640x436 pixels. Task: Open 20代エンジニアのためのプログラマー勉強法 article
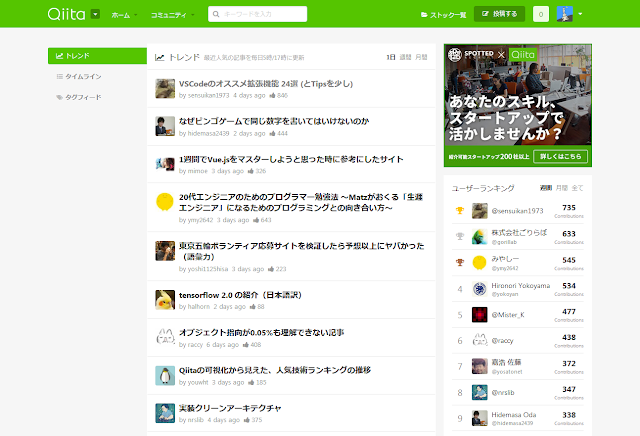[301, 202]
